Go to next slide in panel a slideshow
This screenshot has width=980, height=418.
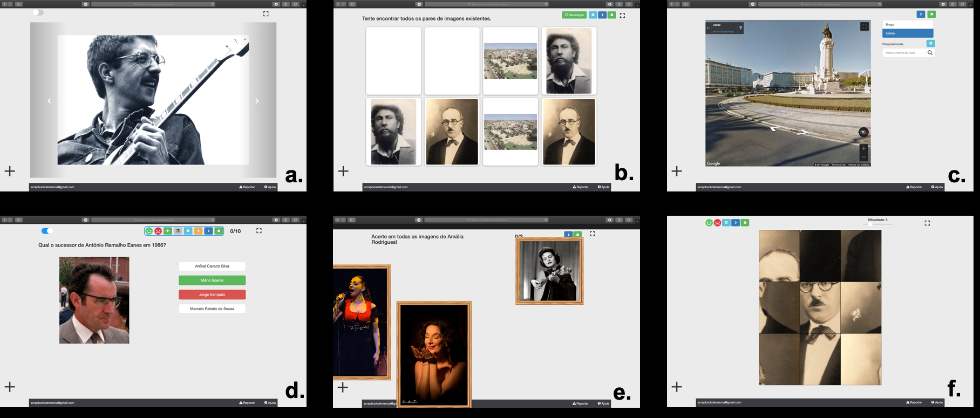(257, 101)
